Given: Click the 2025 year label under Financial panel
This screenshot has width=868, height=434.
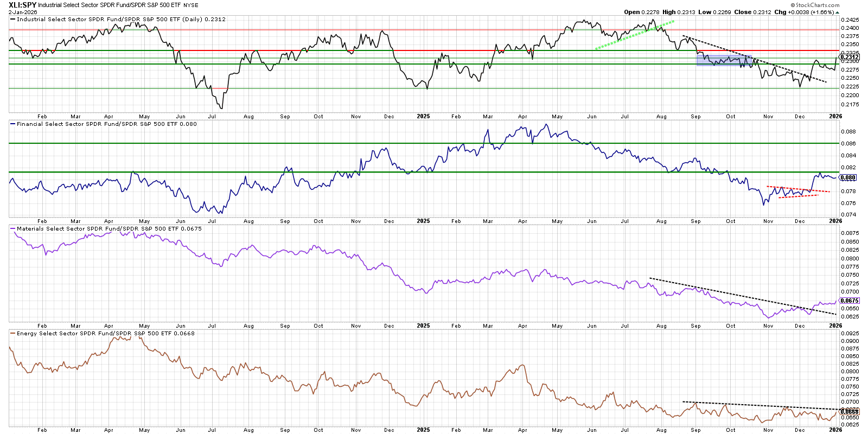Looking at the screenshot, I should [423, 221].
